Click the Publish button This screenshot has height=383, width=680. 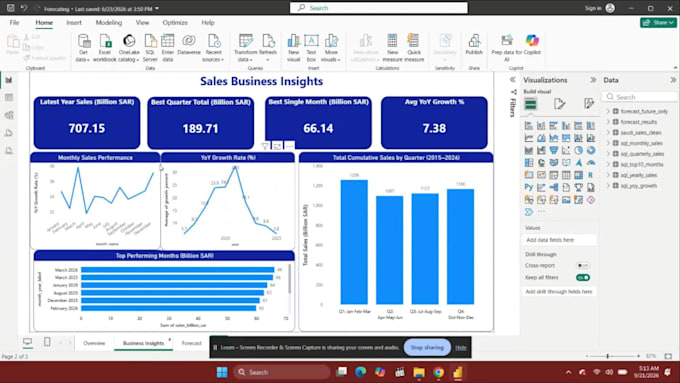click(474, 45)
